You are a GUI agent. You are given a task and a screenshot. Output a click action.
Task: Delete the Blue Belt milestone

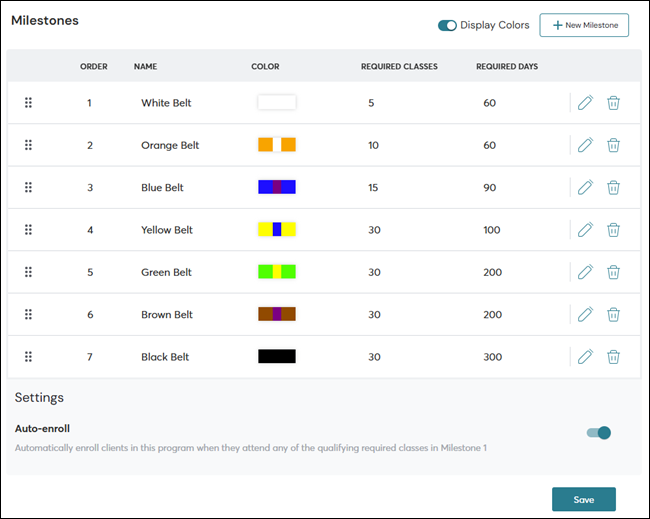614,187
